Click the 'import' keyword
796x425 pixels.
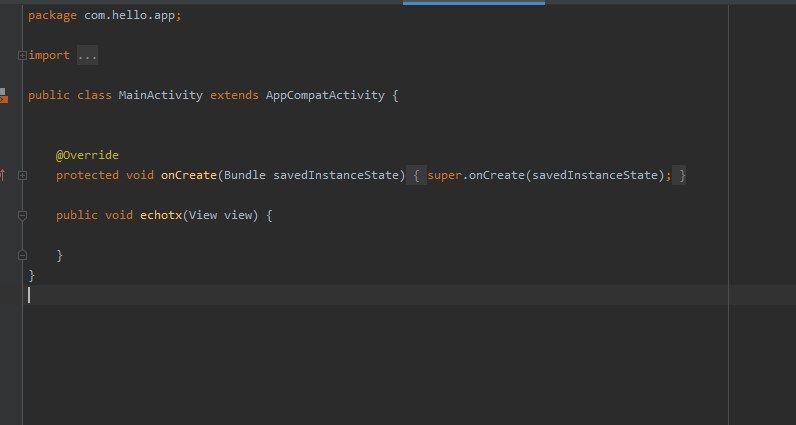49,55
